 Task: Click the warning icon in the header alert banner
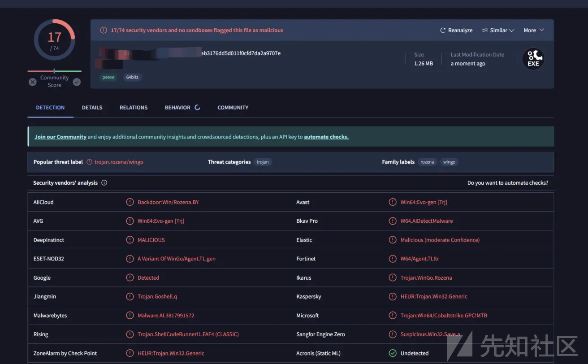(104, 30)
